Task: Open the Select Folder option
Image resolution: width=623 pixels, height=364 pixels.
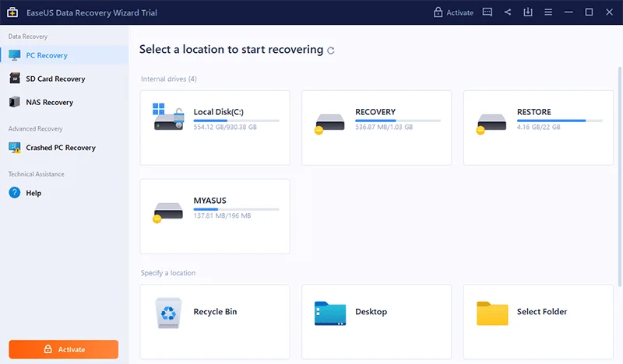Action: [x=541, y=312]
